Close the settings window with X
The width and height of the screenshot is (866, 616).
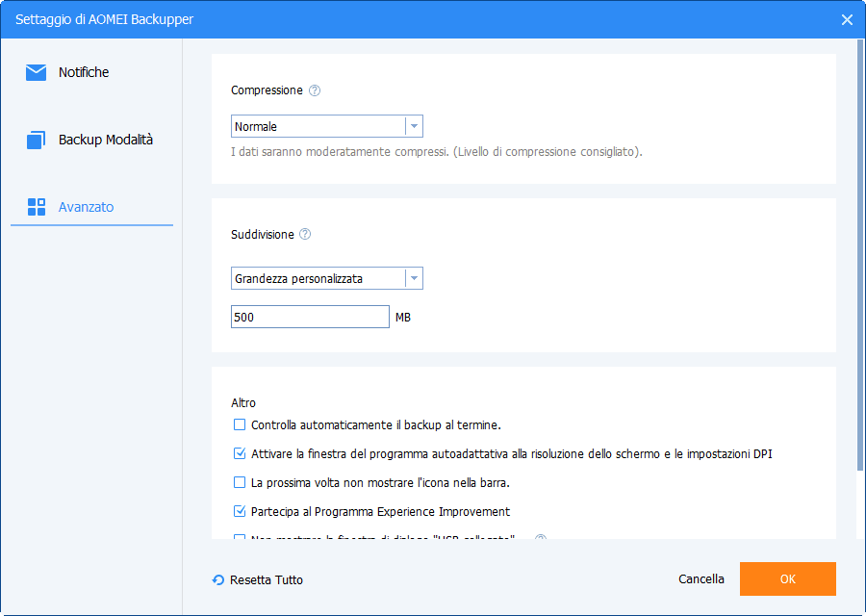click(847, 19)
